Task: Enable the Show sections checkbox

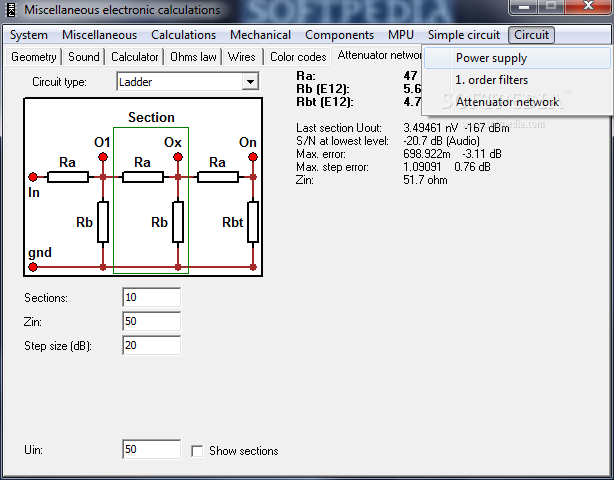Action: [x=197, y=451]
